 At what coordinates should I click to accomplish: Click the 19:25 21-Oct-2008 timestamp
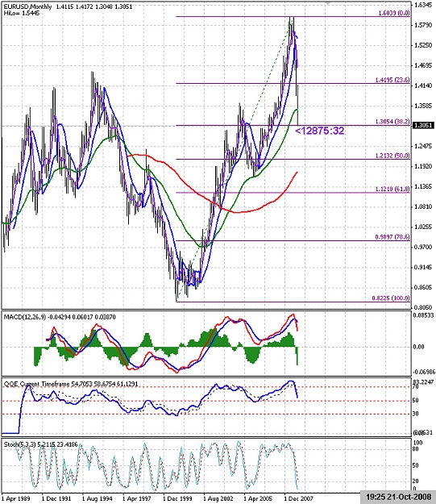(398, 498)
